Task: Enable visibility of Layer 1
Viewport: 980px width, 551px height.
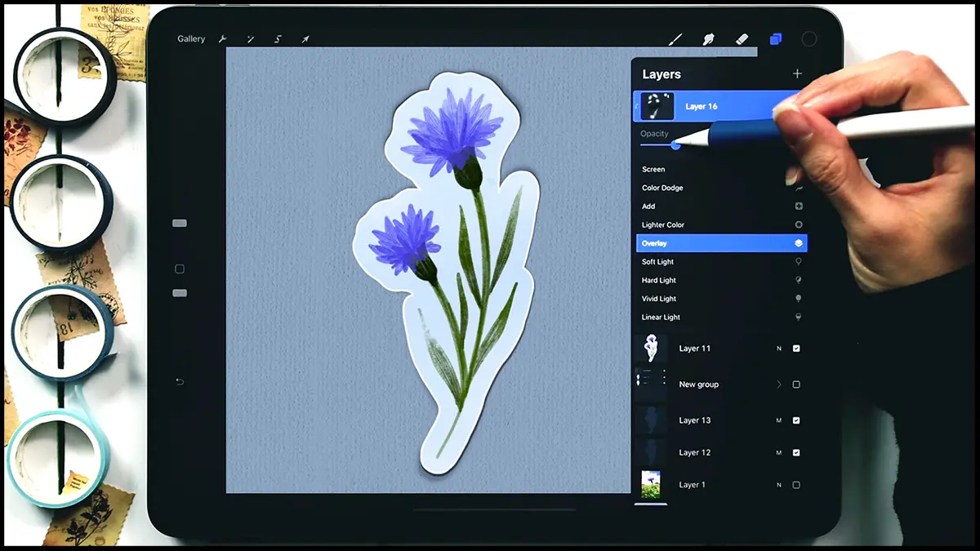Action: click(x=796, y=485)
